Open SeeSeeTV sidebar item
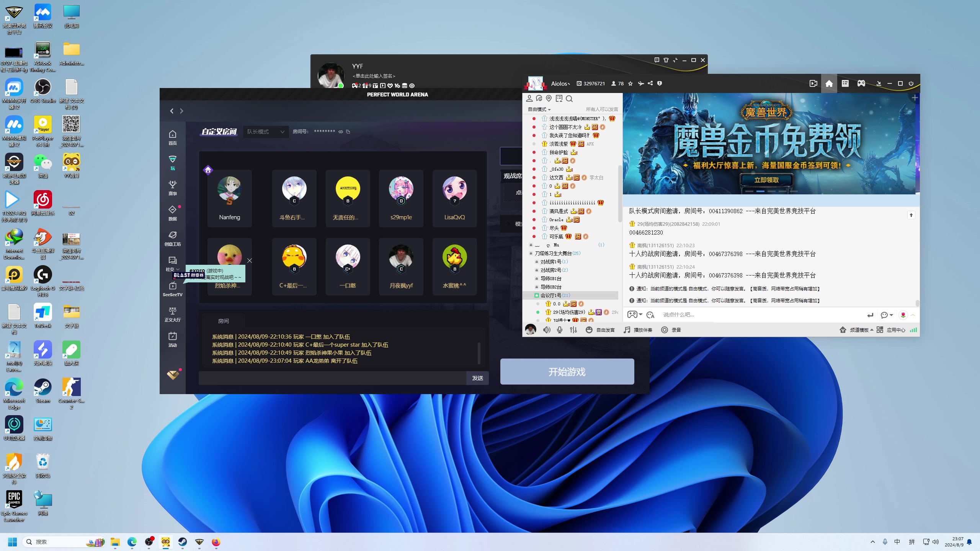 tap(173, 289)
